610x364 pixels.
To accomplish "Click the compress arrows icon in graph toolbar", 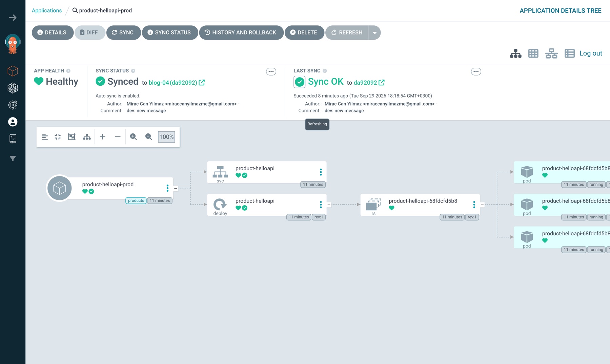I will pos(58,137).
